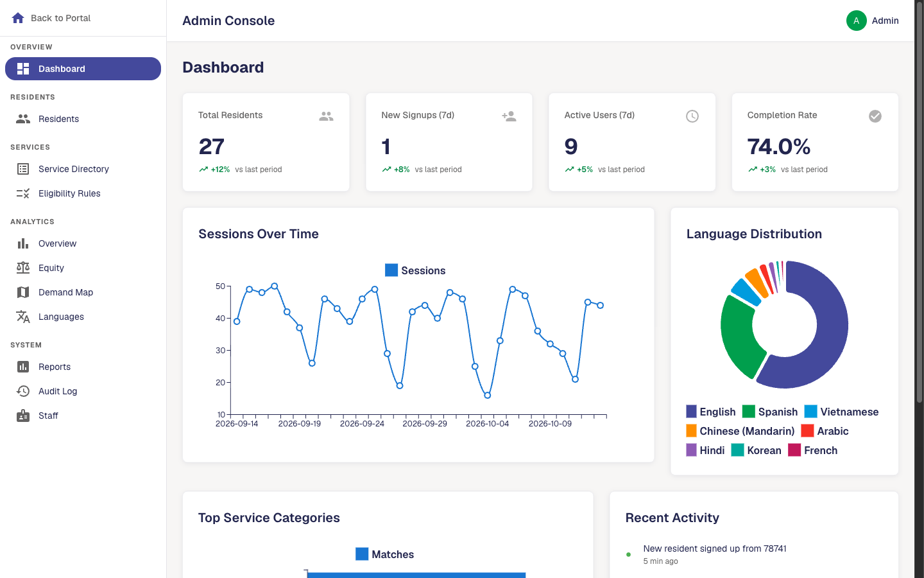Follow the Back to Portal link
Screen dimensions: 924x578
51,18
